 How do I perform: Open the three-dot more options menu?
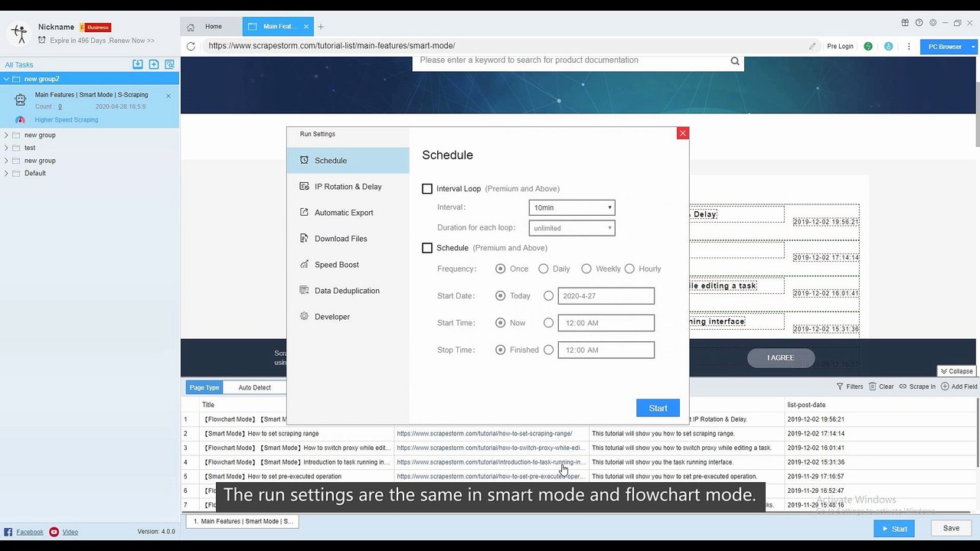(x=909, y=47)
